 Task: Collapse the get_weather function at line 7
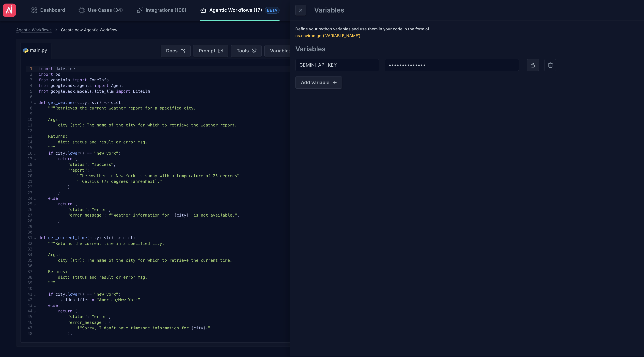pos(35,103)
